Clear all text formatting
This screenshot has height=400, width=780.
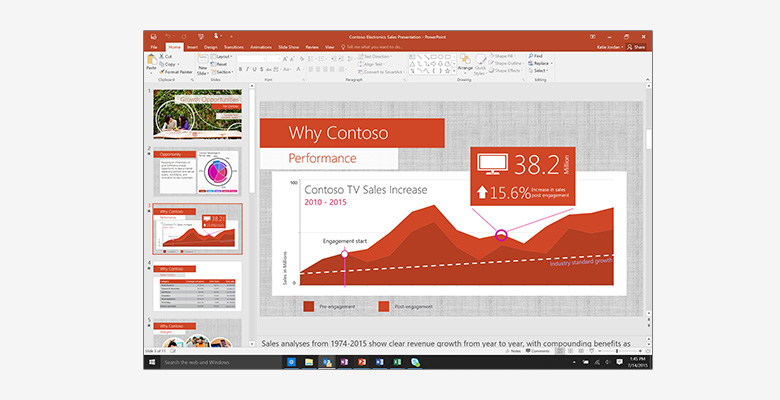(301, 59)
